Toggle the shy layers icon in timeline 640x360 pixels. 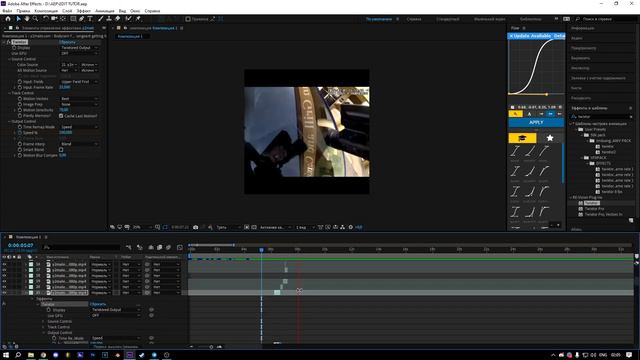(151, 247)
